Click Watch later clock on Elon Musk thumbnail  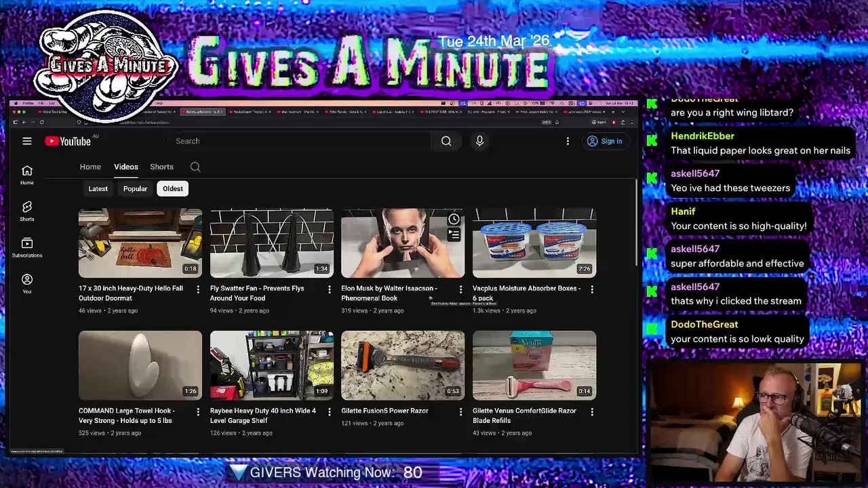point(454,219)
